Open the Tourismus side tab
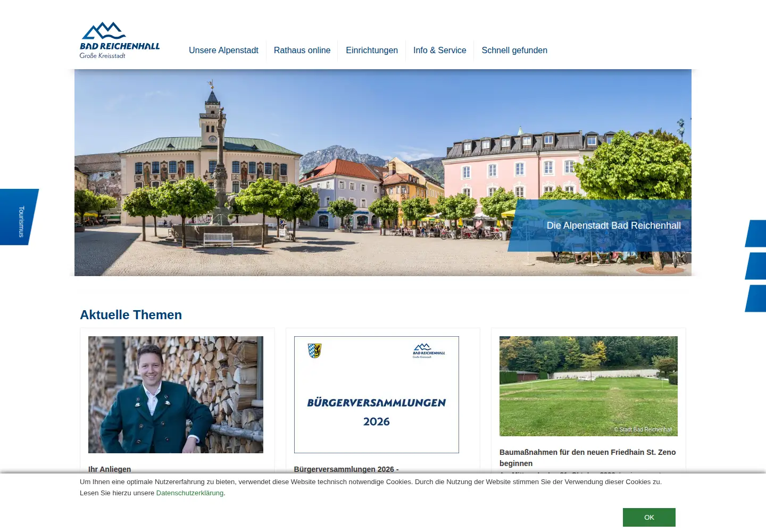This screenshot has width=766, height=532. click(19, 217)
